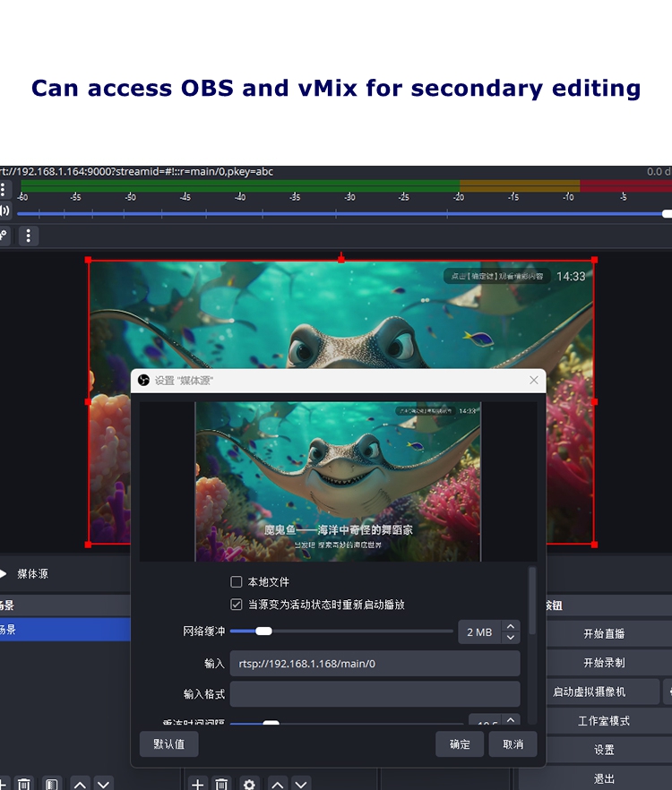This screenshot has height=790, width=672.
Task: Increase network buffer with up stepper arrow
Action: (511, 626)
